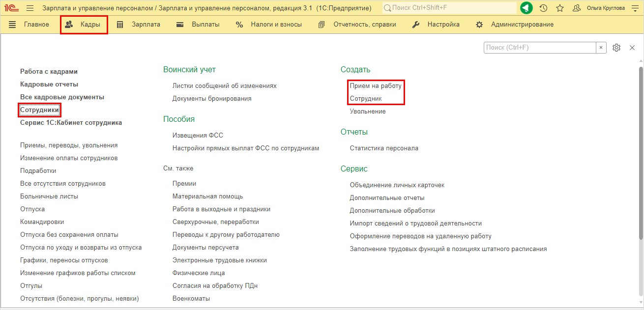The image size is (644, 310).
Task: Open Командировки
Action: [42, 222]
